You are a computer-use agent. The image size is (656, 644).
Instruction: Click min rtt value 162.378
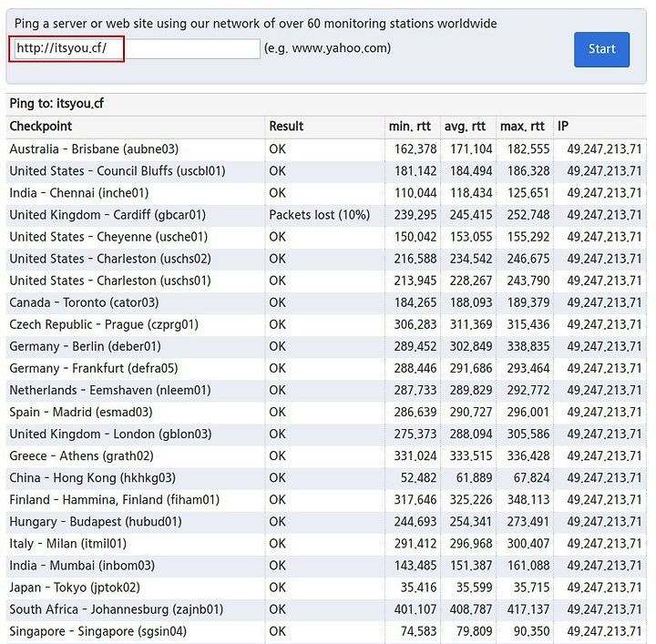pyautogui.click(x=415, y=149)
